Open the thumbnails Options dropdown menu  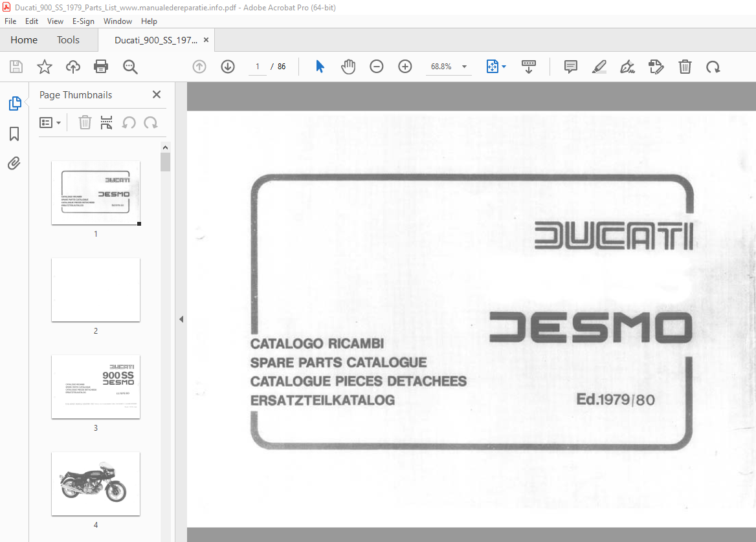pyautogui.click(x=50, y=123)
